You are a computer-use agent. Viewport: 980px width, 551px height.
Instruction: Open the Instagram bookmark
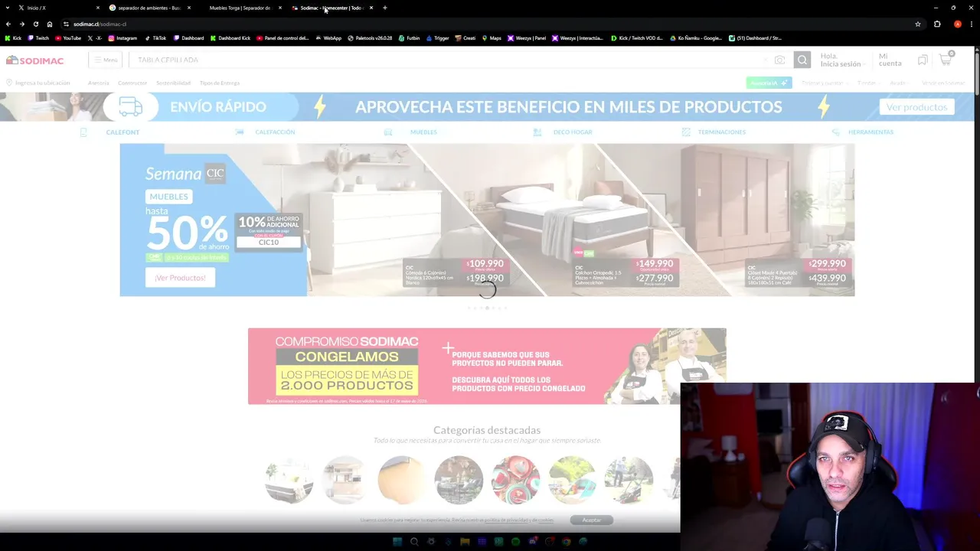(122, 37)
